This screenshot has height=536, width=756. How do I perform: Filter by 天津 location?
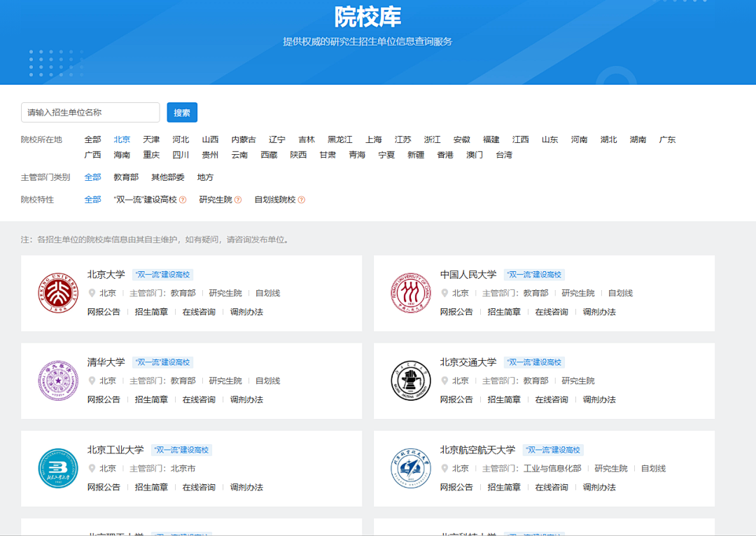click(151, 139)
